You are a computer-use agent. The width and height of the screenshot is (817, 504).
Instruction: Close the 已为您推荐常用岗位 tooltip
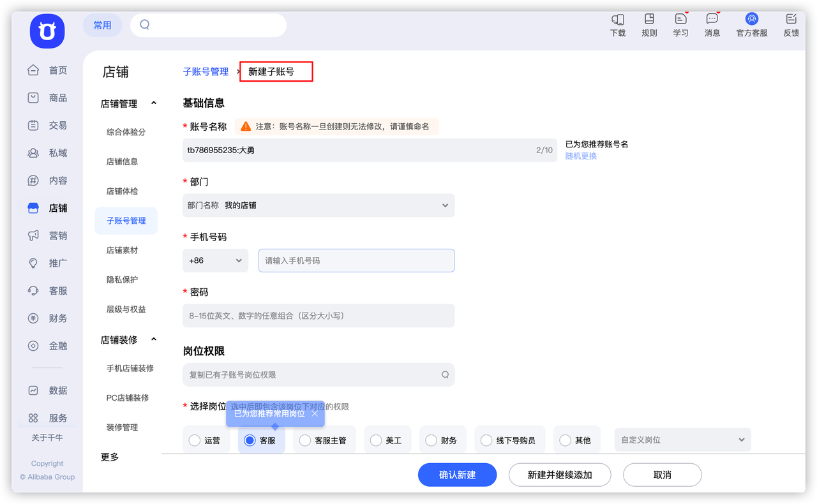tap(315, 413)
